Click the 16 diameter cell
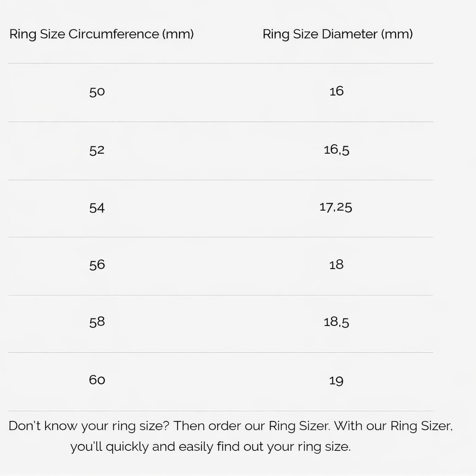The height and width of the screenshot is (476, 476). click(337, 91)
